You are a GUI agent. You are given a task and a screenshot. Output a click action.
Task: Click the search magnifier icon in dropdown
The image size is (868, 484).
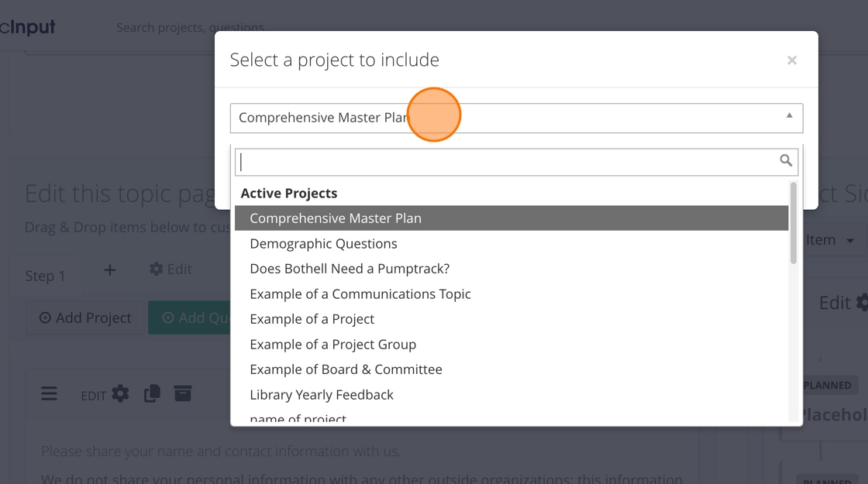click(x=786, y=161)
